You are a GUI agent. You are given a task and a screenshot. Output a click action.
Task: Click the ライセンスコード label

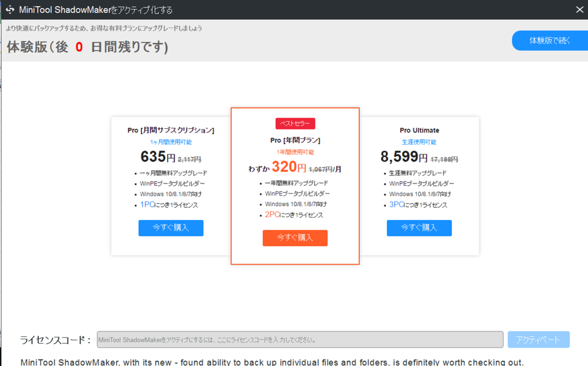(55, 340)
